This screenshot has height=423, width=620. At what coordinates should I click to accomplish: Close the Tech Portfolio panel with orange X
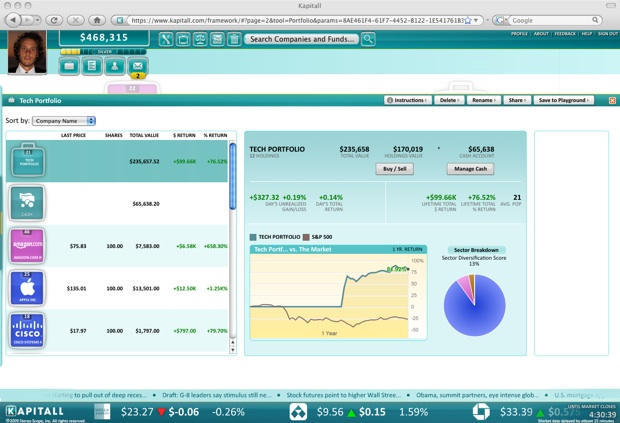(x=612, y=100)
